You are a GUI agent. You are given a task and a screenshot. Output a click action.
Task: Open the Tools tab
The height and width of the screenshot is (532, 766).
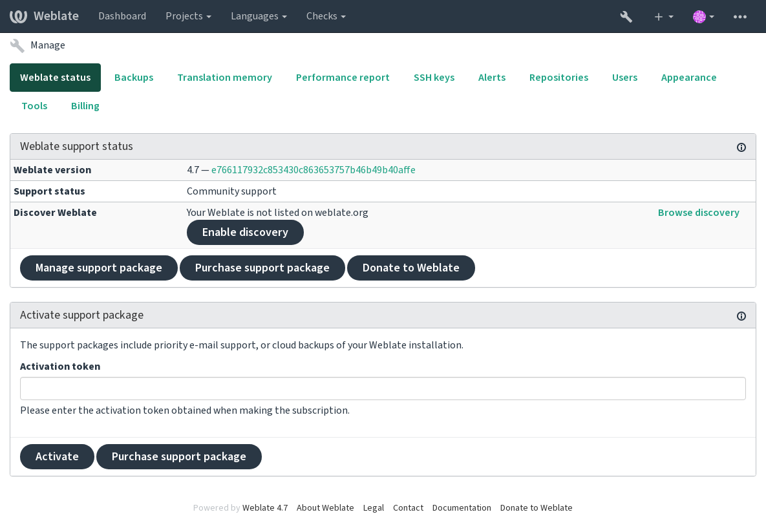point(34,105)
